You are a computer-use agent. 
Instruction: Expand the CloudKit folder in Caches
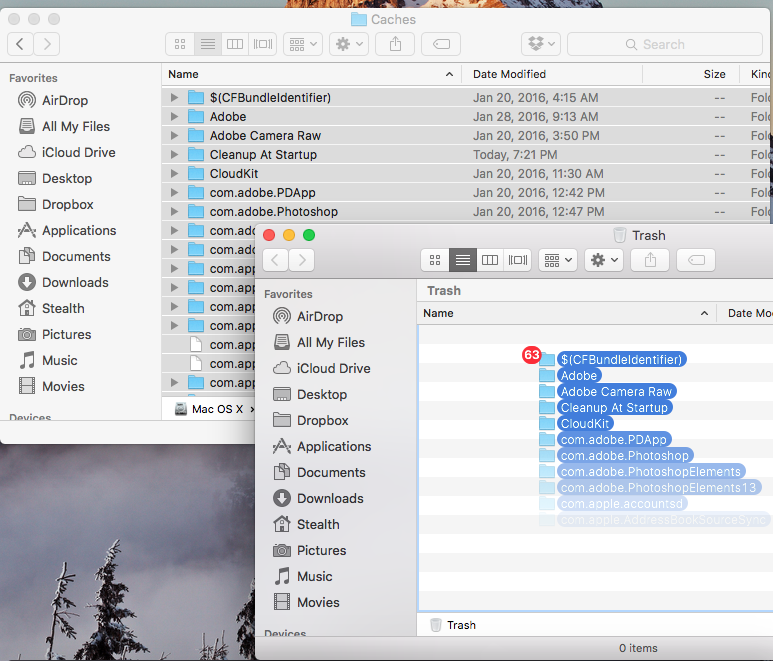point(174,174)
